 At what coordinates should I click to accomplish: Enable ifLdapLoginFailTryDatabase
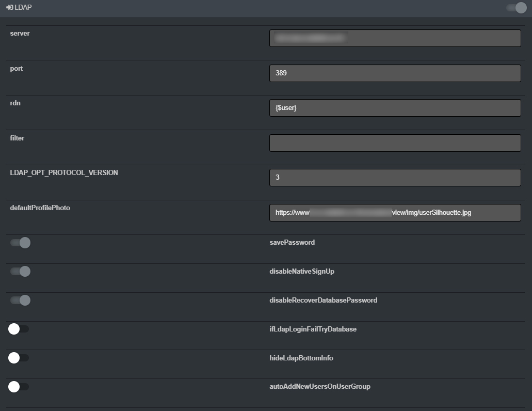pos(19,328)
